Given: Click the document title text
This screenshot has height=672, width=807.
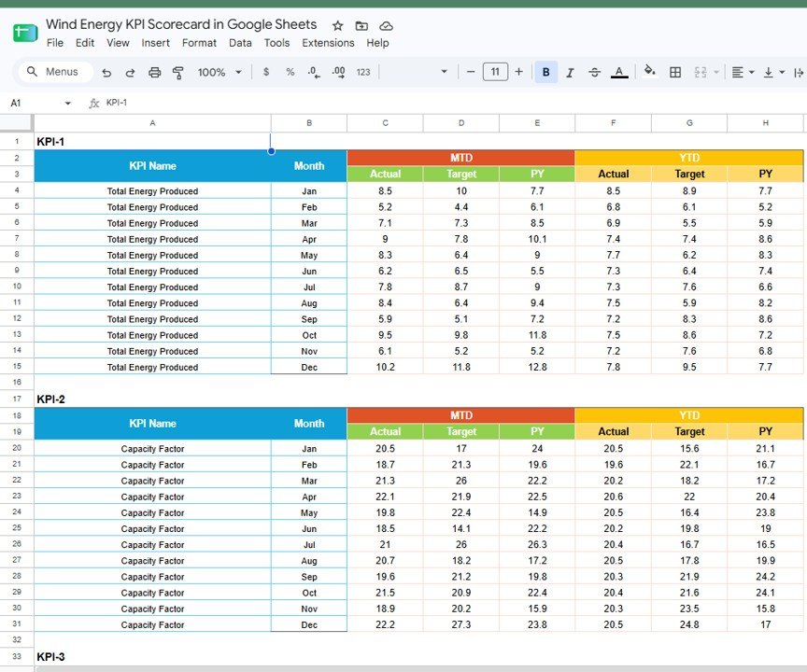Looking at the screenshot, I should 181,24.
